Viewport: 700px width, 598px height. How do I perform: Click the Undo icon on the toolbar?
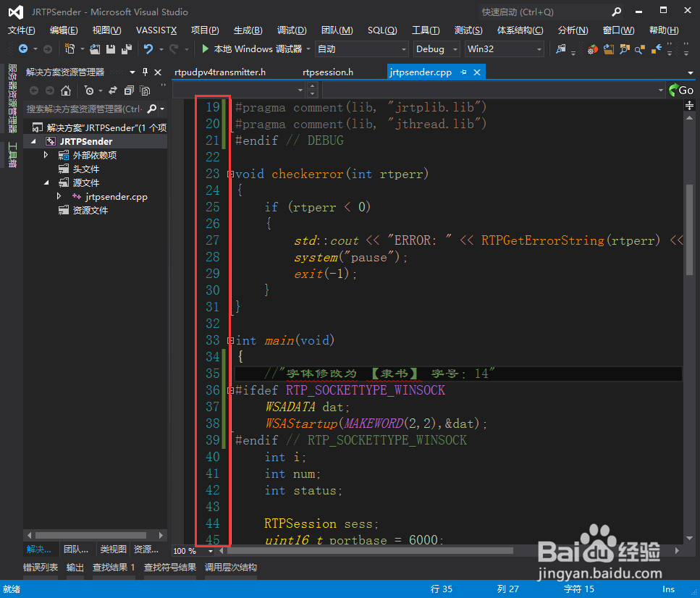148,49
